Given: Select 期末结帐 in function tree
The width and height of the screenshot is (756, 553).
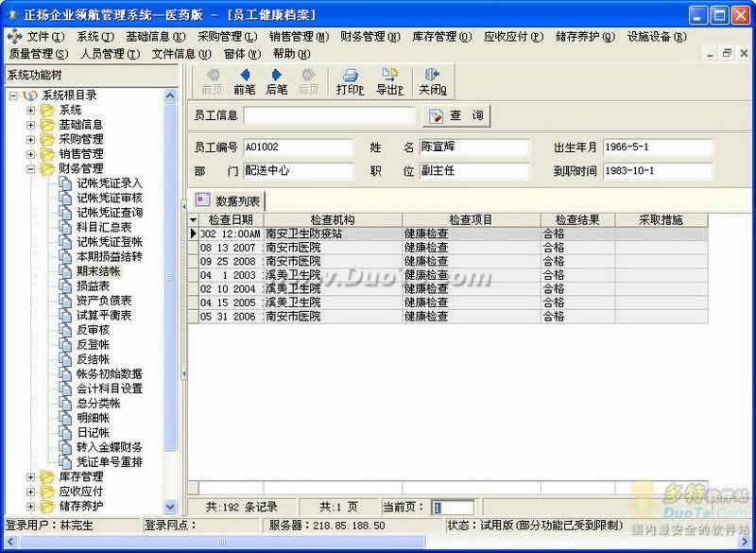Looking at the screenshot, I should point(98,271).
